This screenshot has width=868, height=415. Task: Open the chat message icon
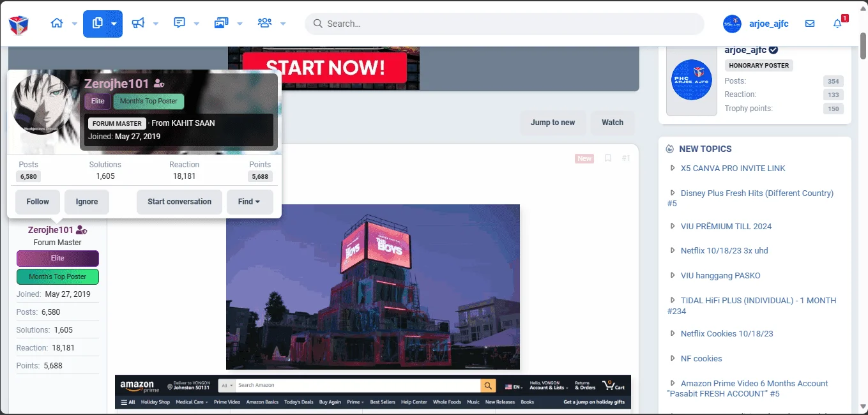click(x=179, y=24)
